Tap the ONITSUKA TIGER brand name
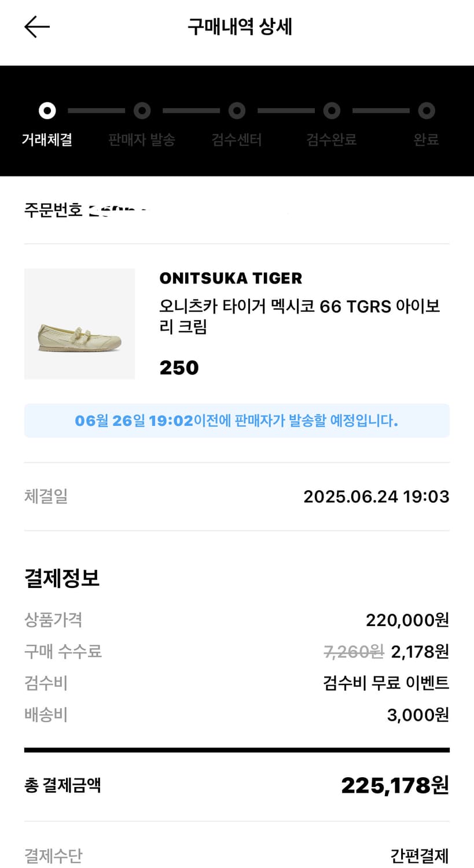The image size is (474, 868). click(x=231, y=278)
